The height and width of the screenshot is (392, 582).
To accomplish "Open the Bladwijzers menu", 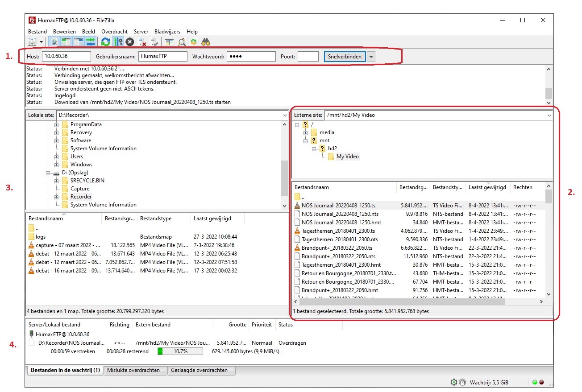I will click(167, 32).
